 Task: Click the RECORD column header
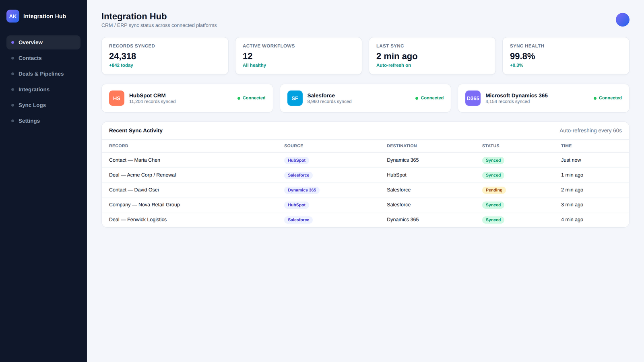click(119, 146)
